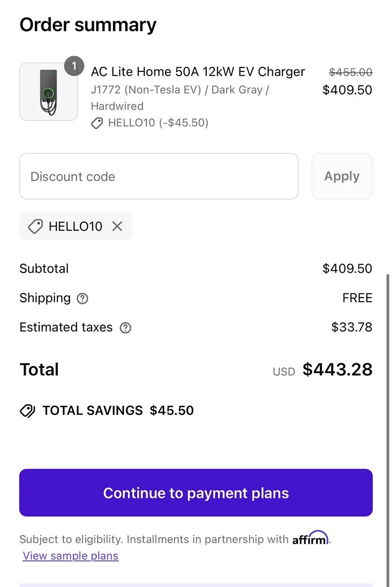Open the View sample plans link
Screen dimensions: 392x587
70,556
